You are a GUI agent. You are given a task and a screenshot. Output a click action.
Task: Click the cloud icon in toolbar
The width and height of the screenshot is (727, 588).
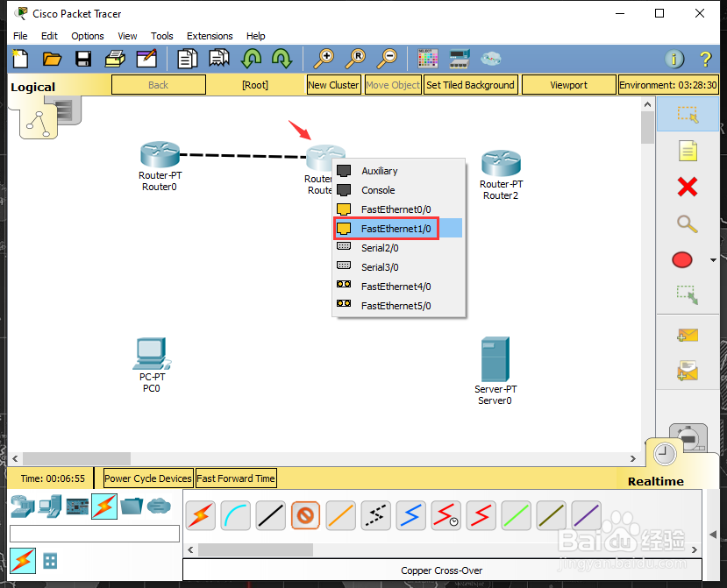pyautogui.click(x=490, y=59)
